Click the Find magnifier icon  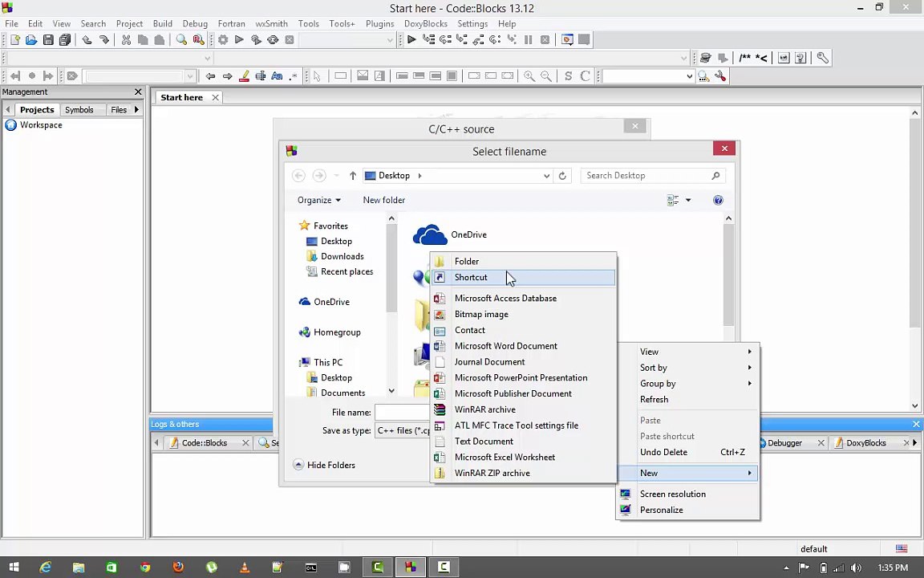pyautogui.click(x=181, y=39)
